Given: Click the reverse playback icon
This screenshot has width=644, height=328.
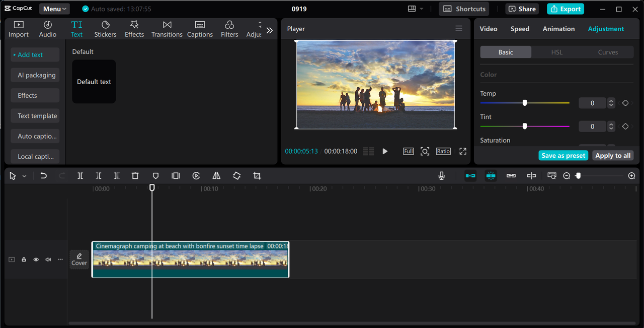Looking at the screenshot, I should (x=196, y=176).
